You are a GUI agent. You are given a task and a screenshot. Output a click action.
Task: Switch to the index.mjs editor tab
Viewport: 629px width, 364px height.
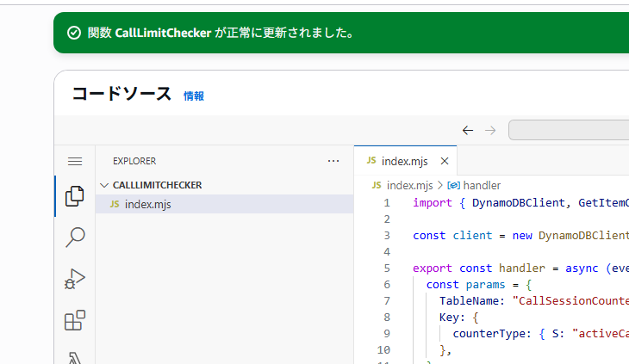pyautogui.click(x=404, y=161)
